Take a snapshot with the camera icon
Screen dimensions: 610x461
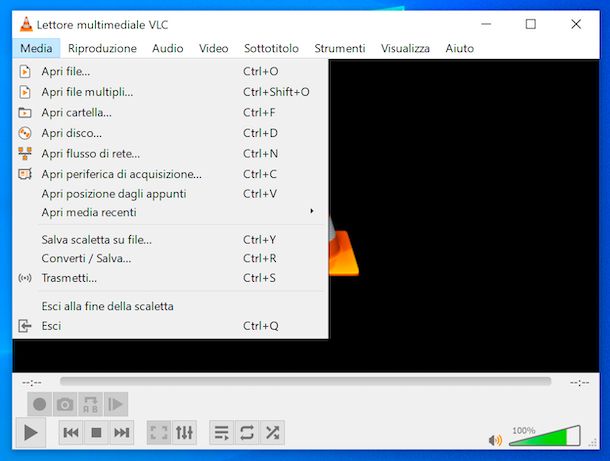tap(65, 404)
